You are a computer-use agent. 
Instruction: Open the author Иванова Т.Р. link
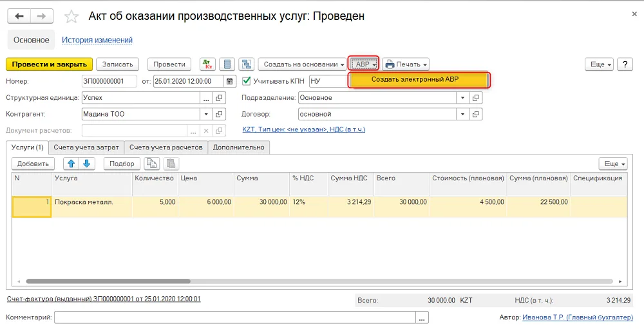pos(578,317)
